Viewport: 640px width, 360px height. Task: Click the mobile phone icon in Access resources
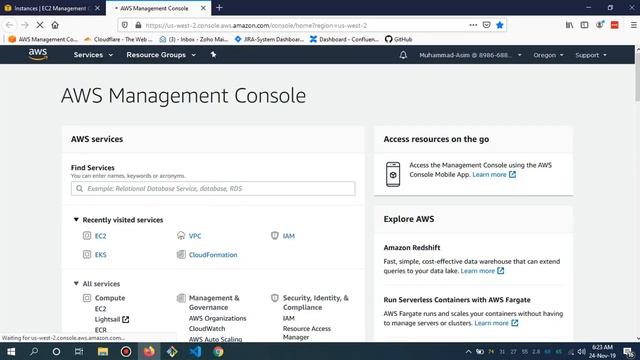393,174
